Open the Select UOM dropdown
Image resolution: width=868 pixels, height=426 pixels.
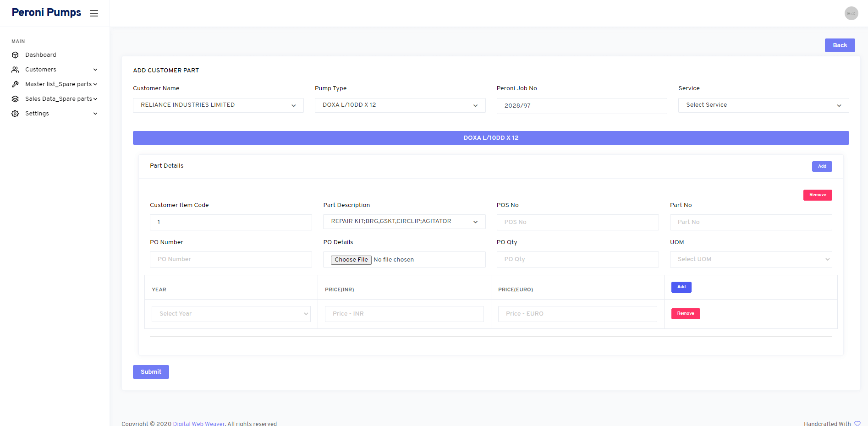point(751,259)
